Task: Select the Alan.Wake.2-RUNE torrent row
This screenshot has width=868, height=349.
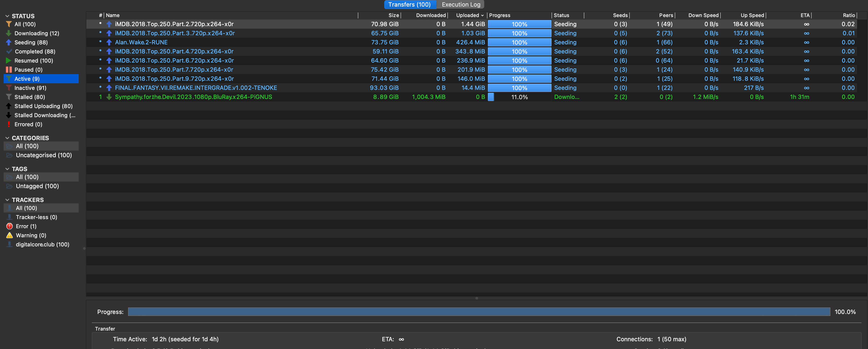Action: point(141,43)
